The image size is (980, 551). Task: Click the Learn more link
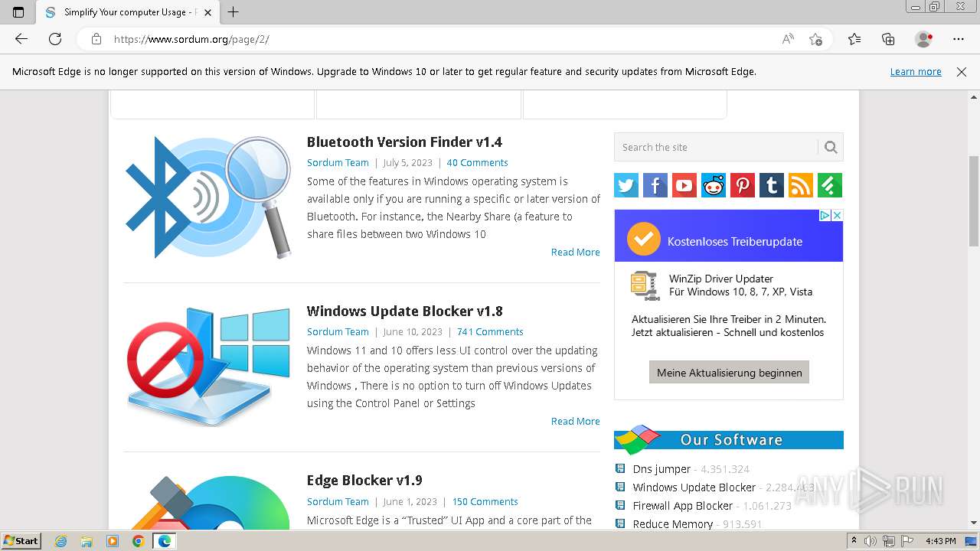click(916, 71)
